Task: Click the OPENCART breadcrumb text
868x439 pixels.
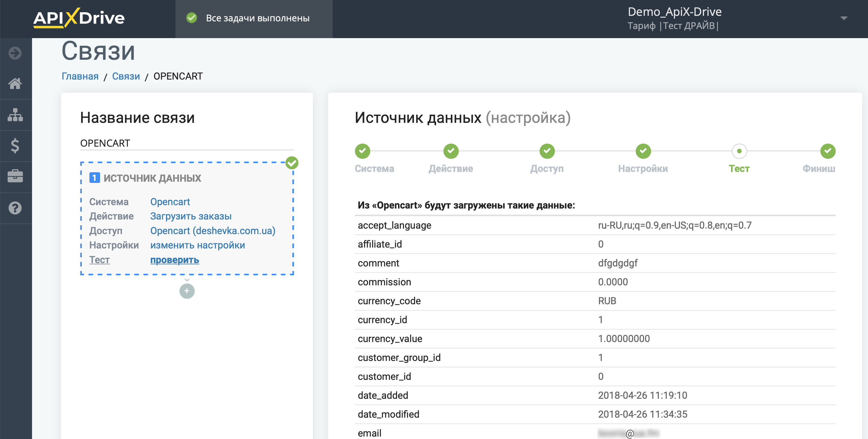Action: (x=178, y=77)
